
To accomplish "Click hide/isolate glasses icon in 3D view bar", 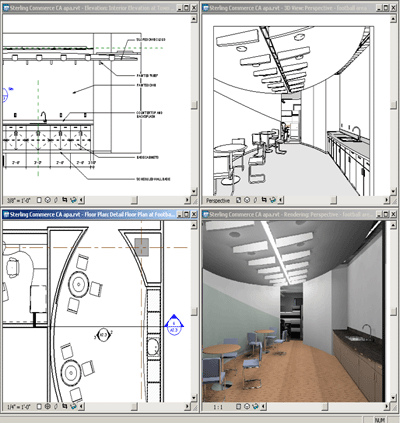I will click(273, 200).
